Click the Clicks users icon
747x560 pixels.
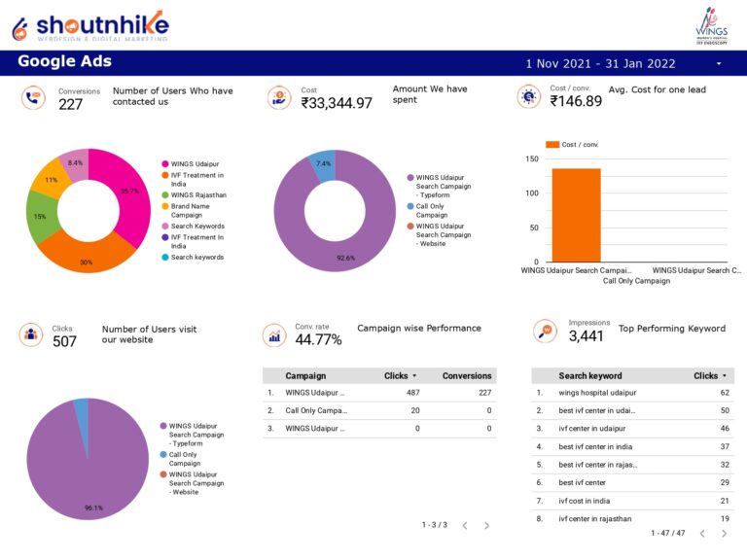pyautogui.click(x=32, y=335)
